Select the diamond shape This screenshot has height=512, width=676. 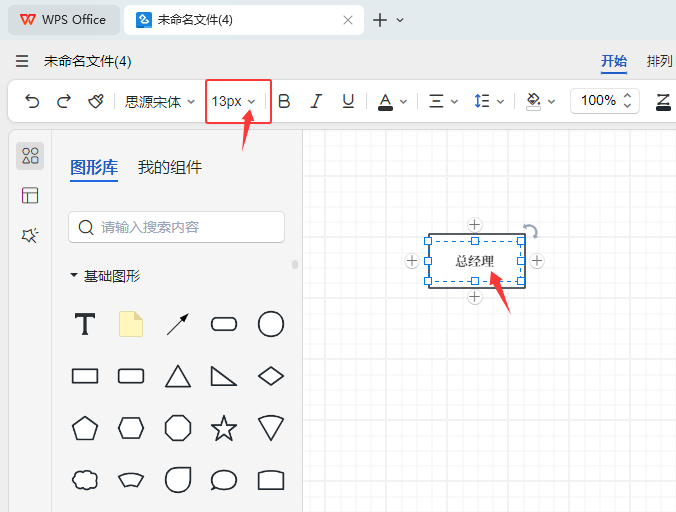click(x=271, y=376)
